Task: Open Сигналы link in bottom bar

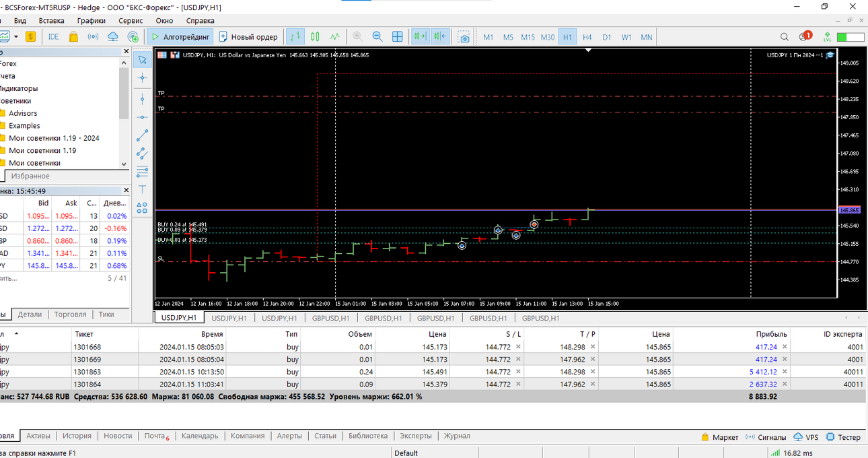Action: (766, 437)
